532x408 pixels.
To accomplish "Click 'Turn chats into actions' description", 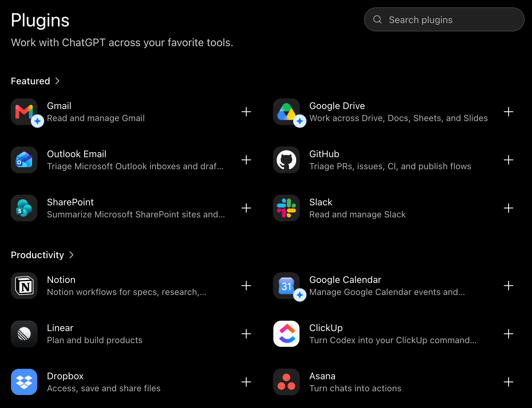I will coord(355,388).
